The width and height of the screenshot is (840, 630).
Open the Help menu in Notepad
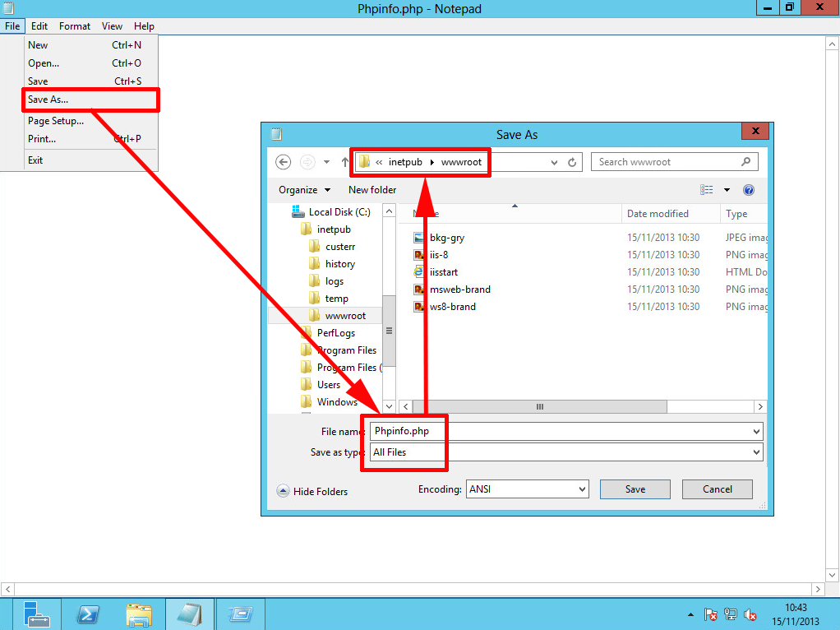tap(144, 25)
